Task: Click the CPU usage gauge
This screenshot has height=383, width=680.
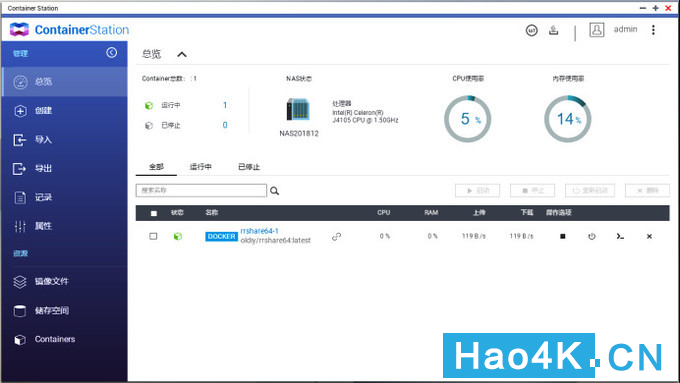Action: [468, 119]
